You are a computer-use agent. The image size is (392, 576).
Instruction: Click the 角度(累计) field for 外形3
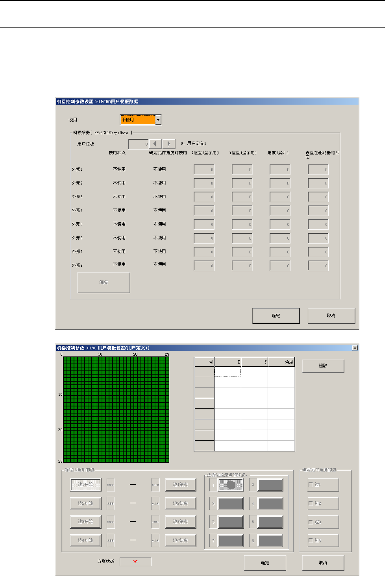[280, 197]
